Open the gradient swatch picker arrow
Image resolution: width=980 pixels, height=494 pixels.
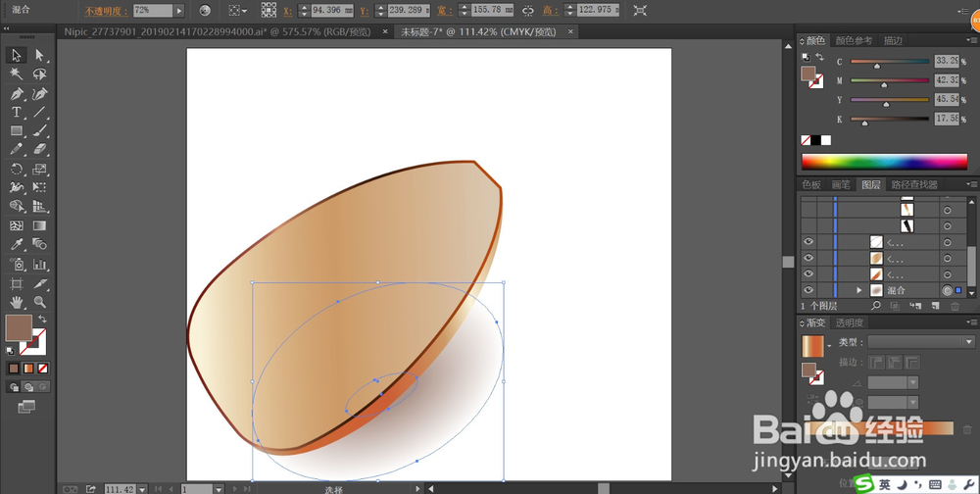click(829, 346)
